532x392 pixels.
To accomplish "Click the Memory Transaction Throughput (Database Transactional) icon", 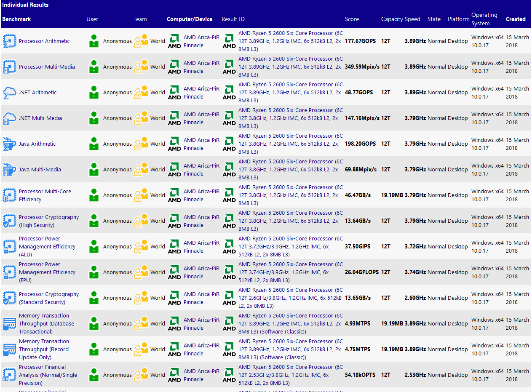I will (9, 324).
